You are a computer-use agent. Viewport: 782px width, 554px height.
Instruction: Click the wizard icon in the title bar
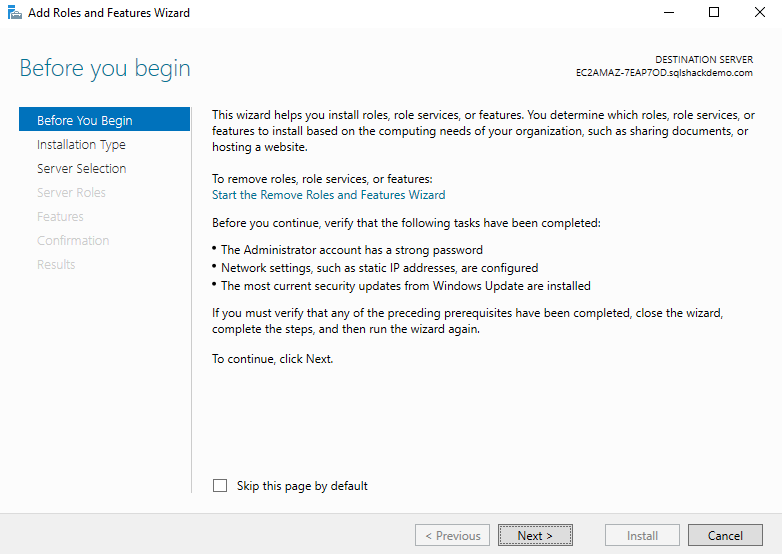coord(14,13)
